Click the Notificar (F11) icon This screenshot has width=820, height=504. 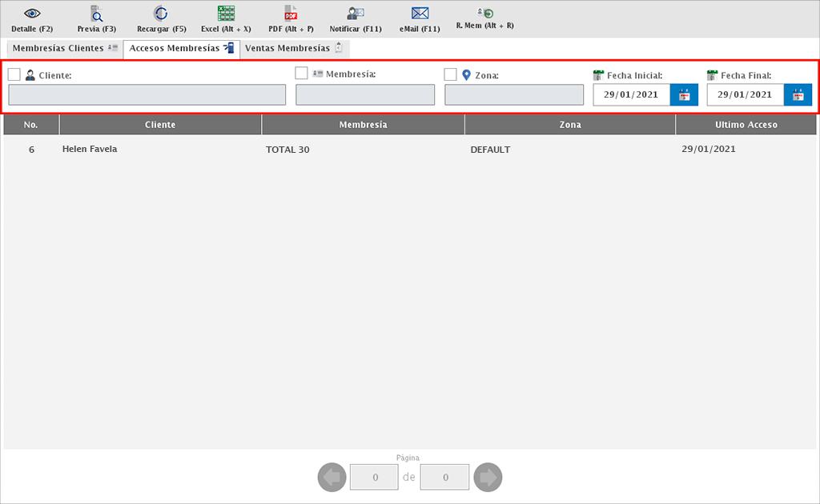pos(356,14)
